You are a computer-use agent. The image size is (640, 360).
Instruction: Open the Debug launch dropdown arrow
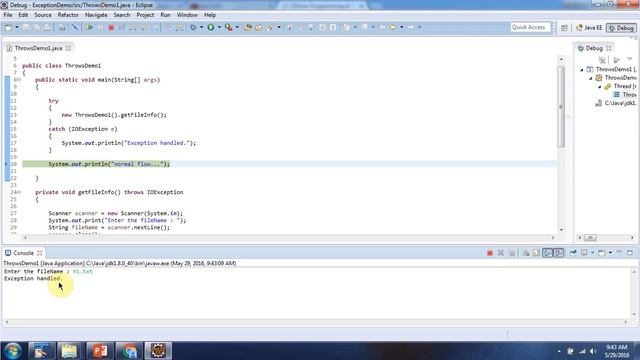pos(201,27)
